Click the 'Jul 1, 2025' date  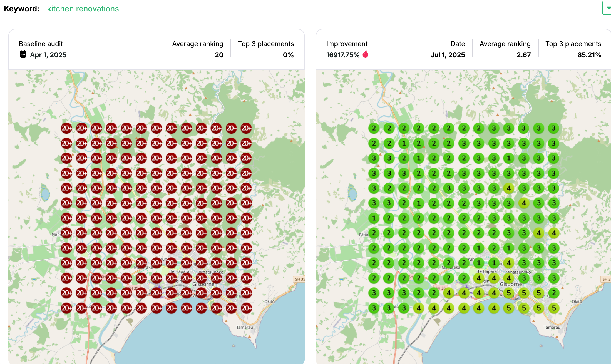pyautogui.click(x=448, y=55)
